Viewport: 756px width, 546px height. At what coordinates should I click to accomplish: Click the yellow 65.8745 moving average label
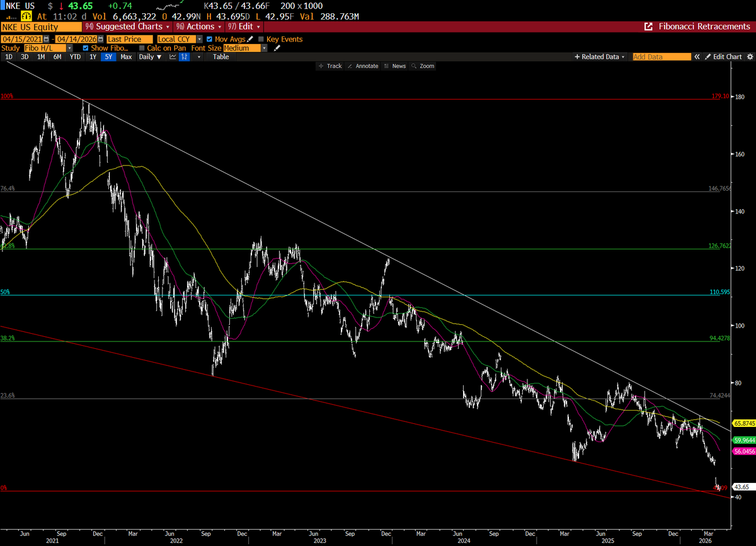pos(743,423)
